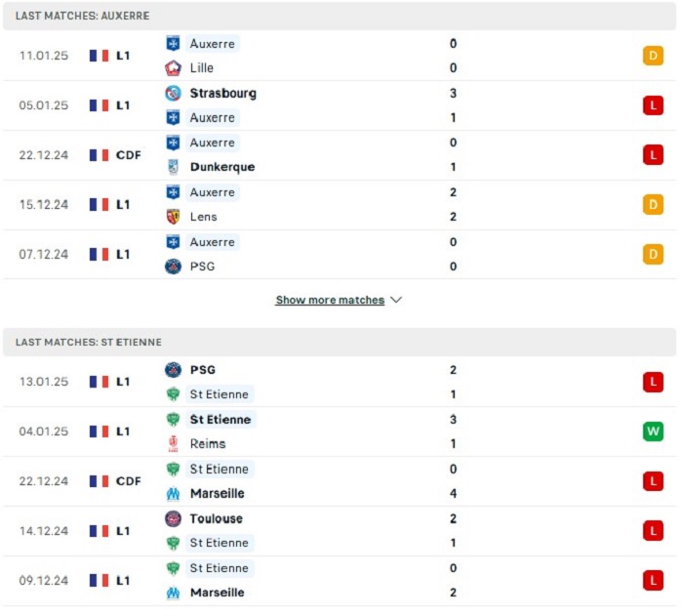Click Marseille crest in the 09.12.24 match

(173, 593)
